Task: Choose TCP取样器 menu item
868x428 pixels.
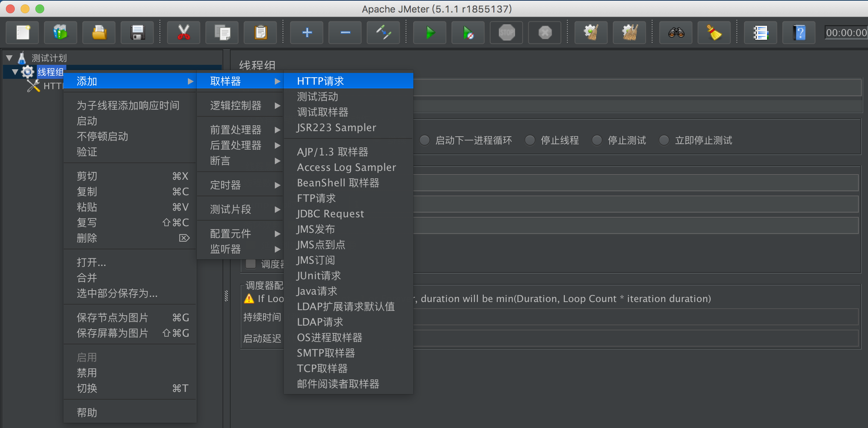Action: (349, 368)
